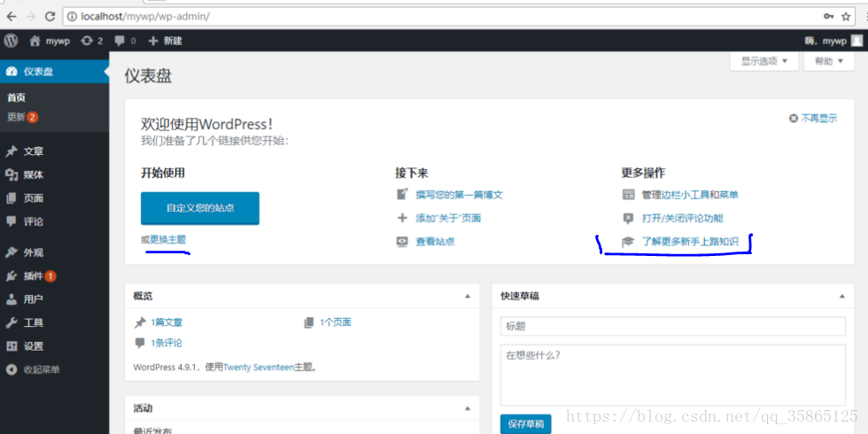The height and width of the screenshot is (434, 868).
Task: Click the 更换主题 link
Action: click(x=167, y=240)
